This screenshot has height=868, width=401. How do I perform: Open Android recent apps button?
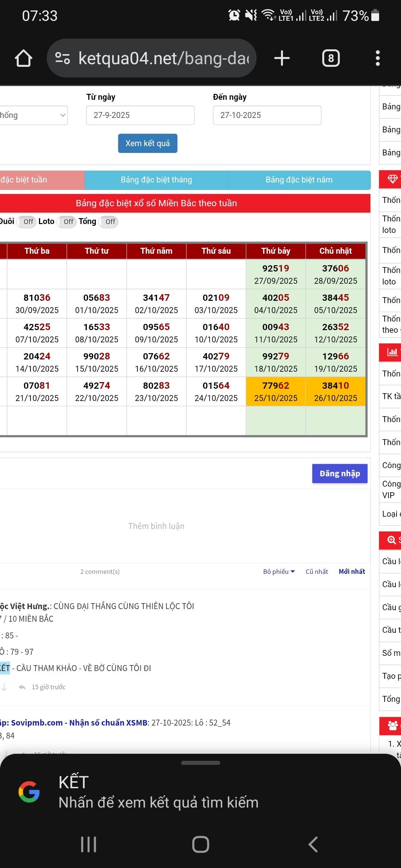[x=88, y=844]
